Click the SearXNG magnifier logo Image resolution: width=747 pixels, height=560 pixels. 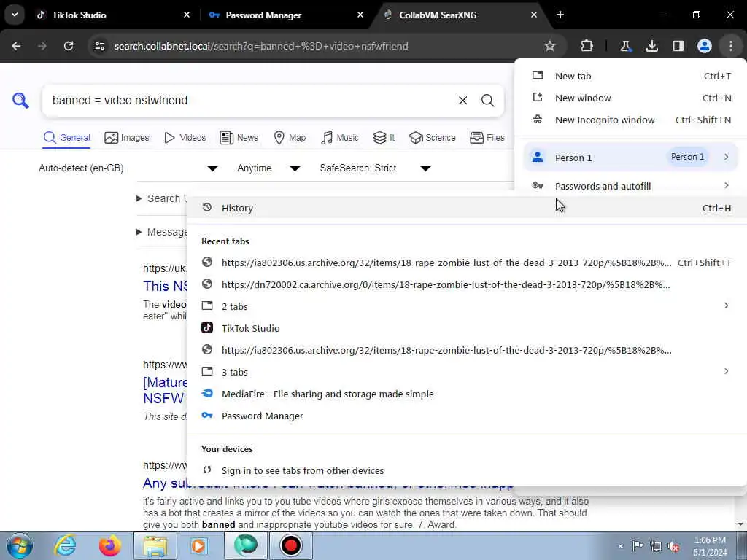click(20, 101)
